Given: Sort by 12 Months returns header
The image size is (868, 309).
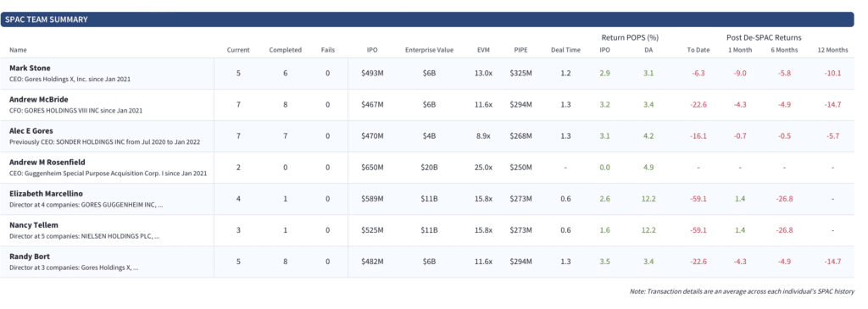Looking at the screenshot, I should click(x=832, y=50).
